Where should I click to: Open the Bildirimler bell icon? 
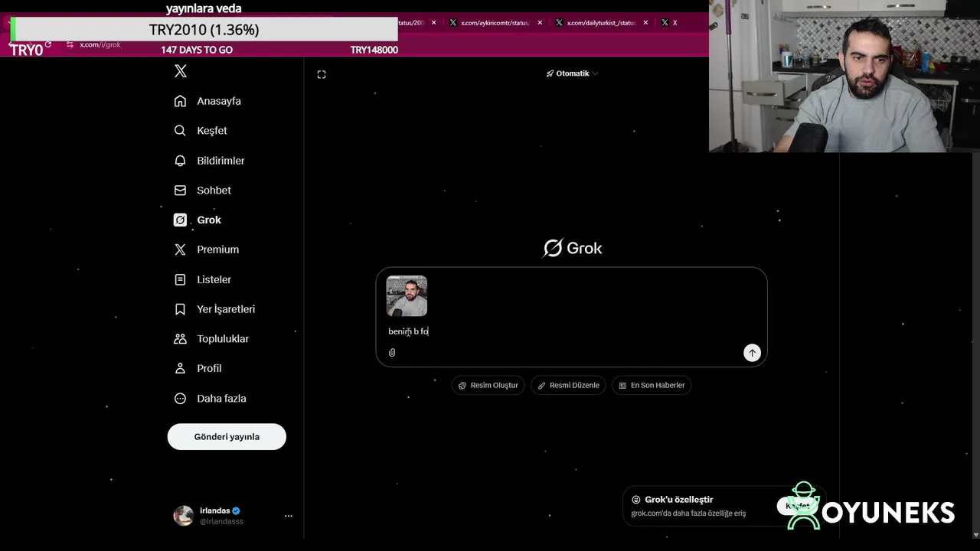pyautogui.click(x=180, y=161)
